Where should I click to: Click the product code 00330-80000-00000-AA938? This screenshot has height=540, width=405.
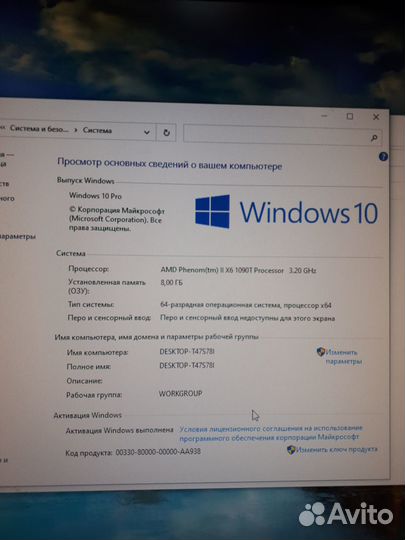158,451
